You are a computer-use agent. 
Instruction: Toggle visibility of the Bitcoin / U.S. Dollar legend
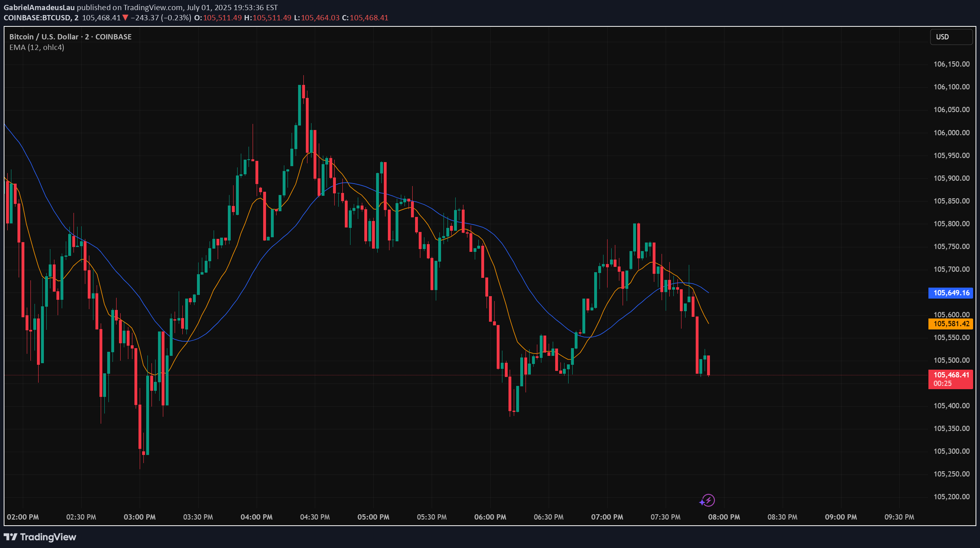(x=70, y=36)
